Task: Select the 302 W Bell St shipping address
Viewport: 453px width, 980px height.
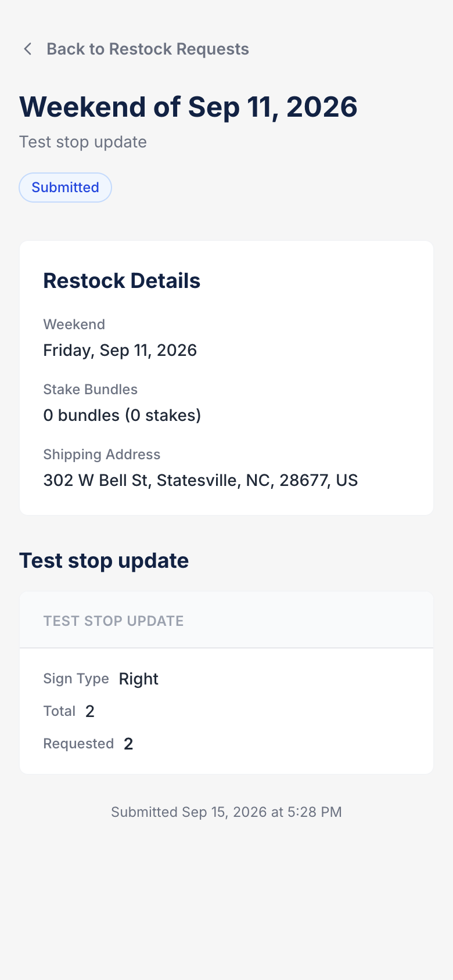Action: pos(200,481)
